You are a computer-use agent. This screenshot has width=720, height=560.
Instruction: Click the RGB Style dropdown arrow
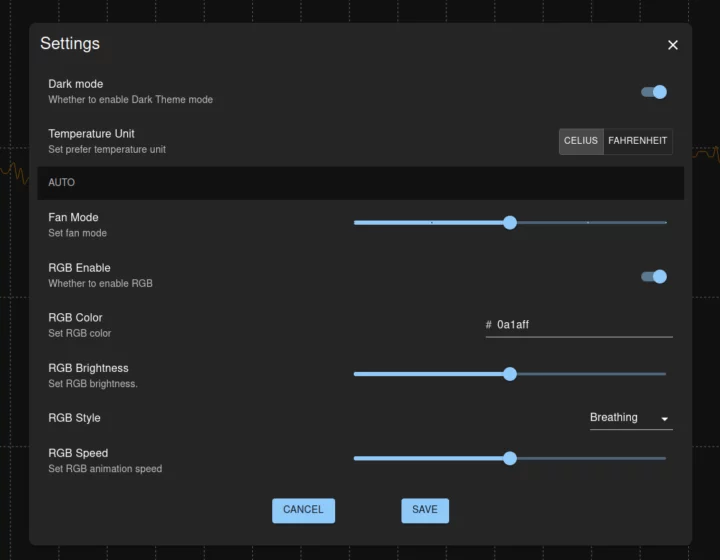[664, 419]
